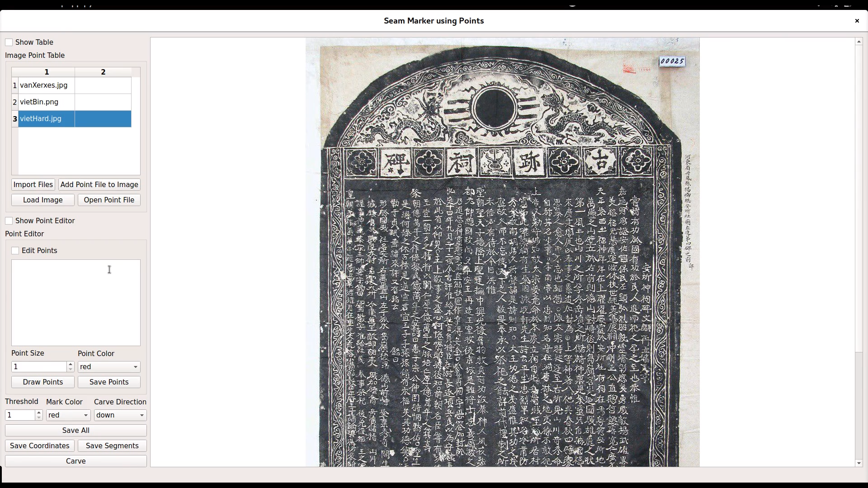Viewport: 868px width, 488px height.
Task: Tick the Edit Points checkbox
Action: pyautogui.click(x=15, y=251)
